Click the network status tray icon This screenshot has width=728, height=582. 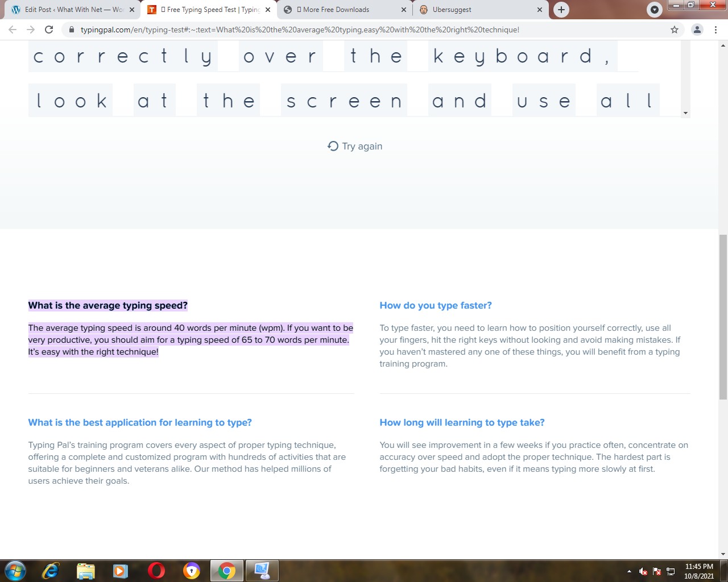(671, 571)
